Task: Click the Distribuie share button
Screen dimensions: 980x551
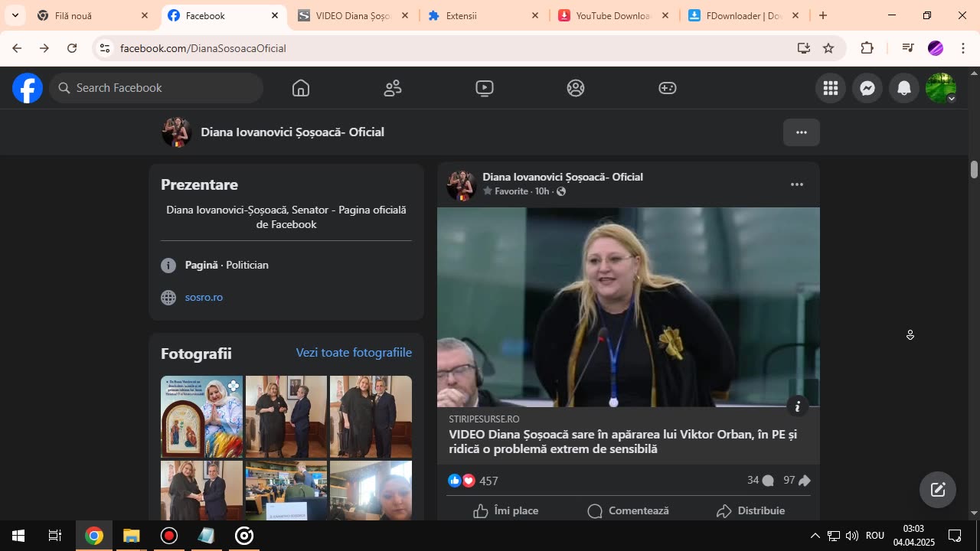Action: pyautogui.click(x=750, y=510)
